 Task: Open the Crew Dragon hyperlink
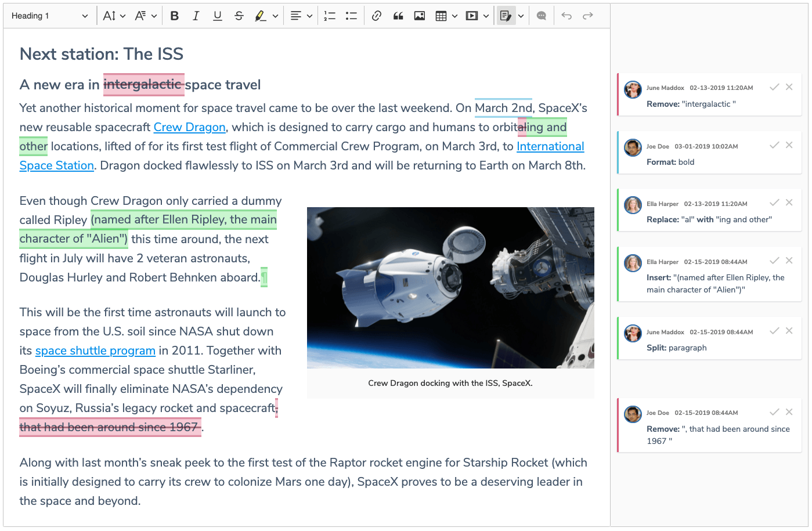tap(189, 127)
